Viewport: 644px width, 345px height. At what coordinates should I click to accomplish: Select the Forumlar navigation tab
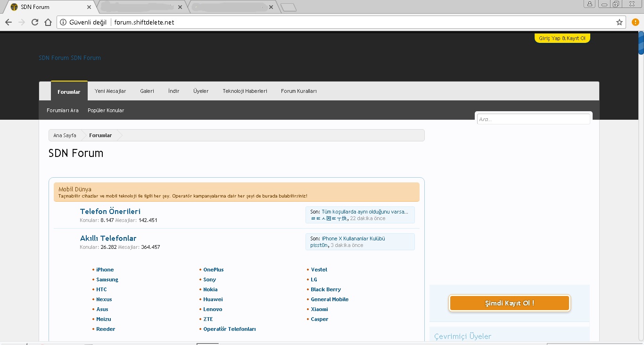pyautogui.click(x=69, y=91)
